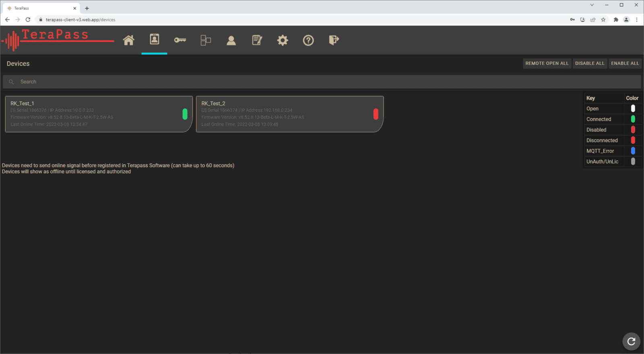Open the tab search dropdown chevron
This screenshot has width=644, height=354.
(592, 5)
